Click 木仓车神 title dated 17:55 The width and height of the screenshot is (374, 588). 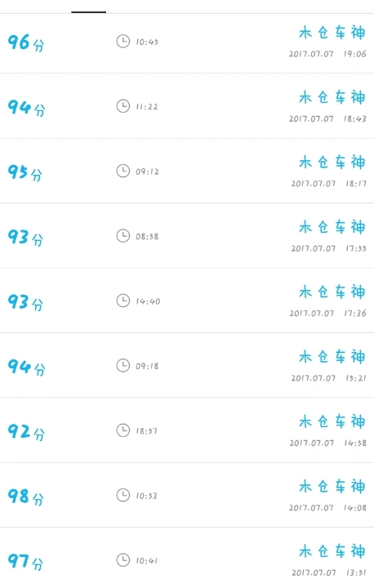(332, 227)
